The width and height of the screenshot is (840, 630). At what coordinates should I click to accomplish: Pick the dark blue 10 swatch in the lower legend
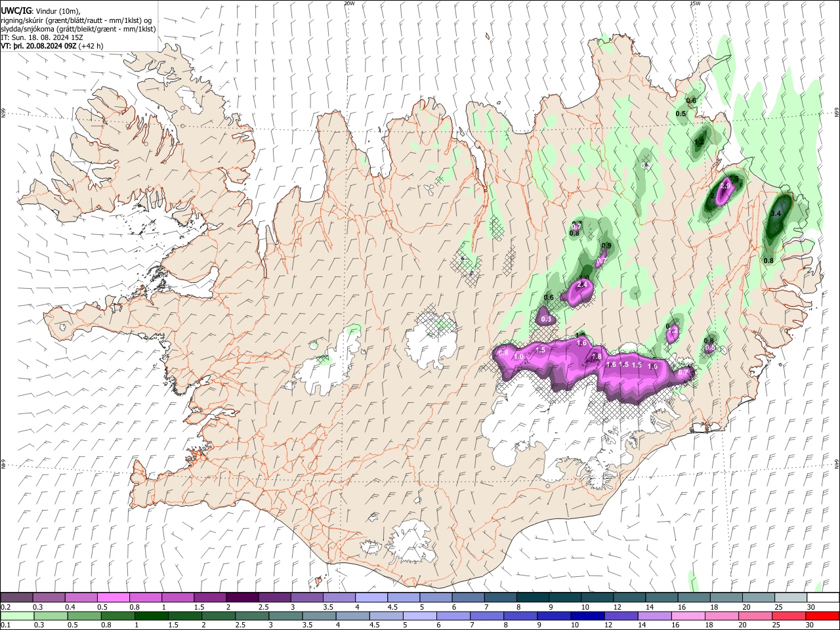tap(587, 616)
